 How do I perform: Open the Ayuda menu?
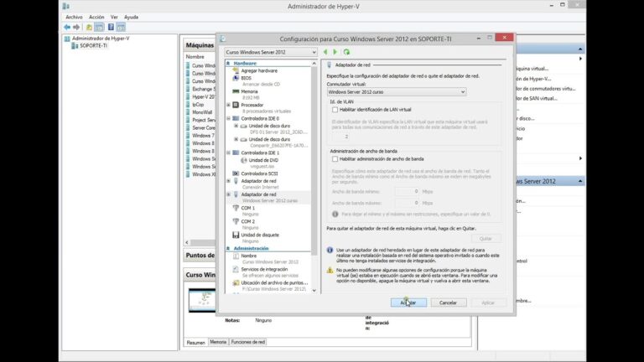tap(131, 18)
